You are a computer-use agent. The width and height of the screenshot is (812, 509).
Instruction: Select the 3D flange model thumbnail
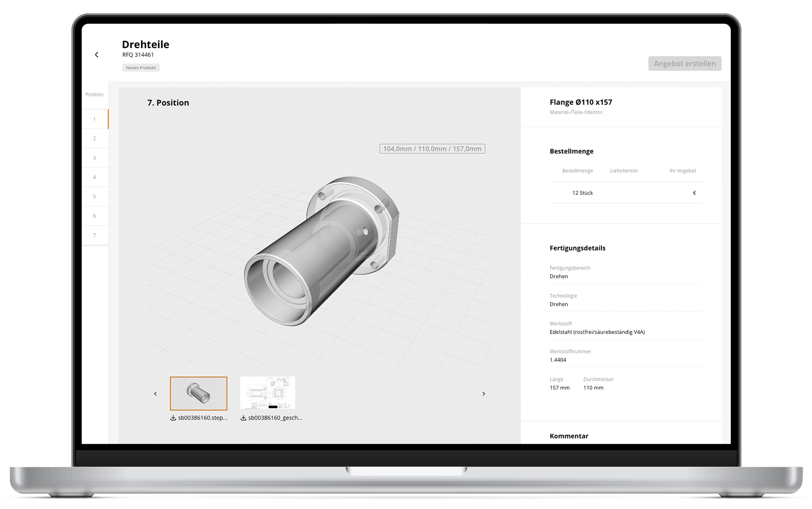pyautogui.click(x=199, y=393)
